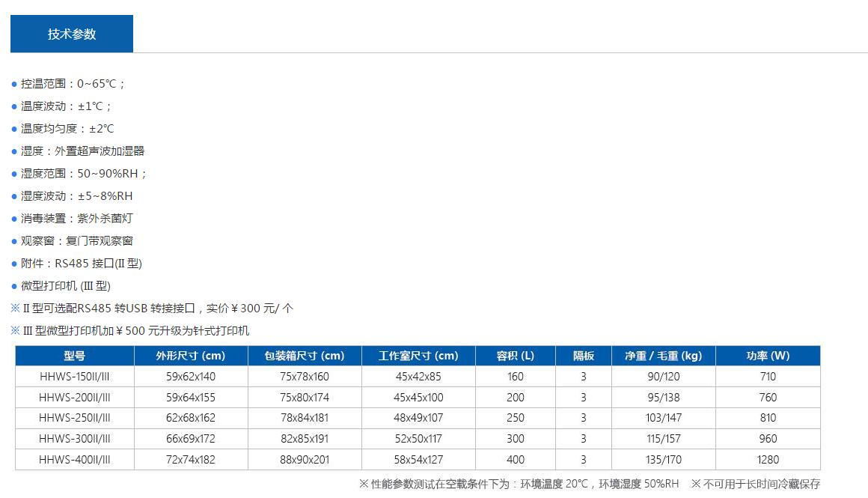This screenshot has width=868, height=498.
Task: Click the 控温范围 0~65℃ line
Action: click(73, 84)
